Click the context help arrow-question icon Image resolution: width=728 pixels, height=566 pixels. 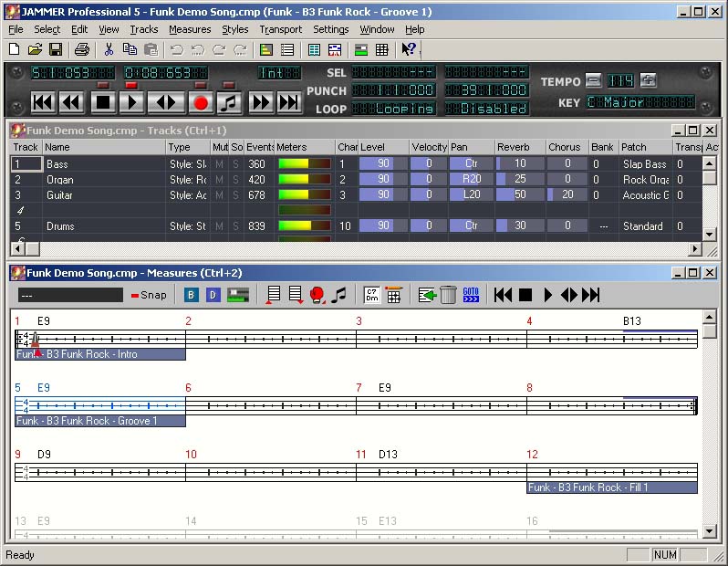coord(409,48)
